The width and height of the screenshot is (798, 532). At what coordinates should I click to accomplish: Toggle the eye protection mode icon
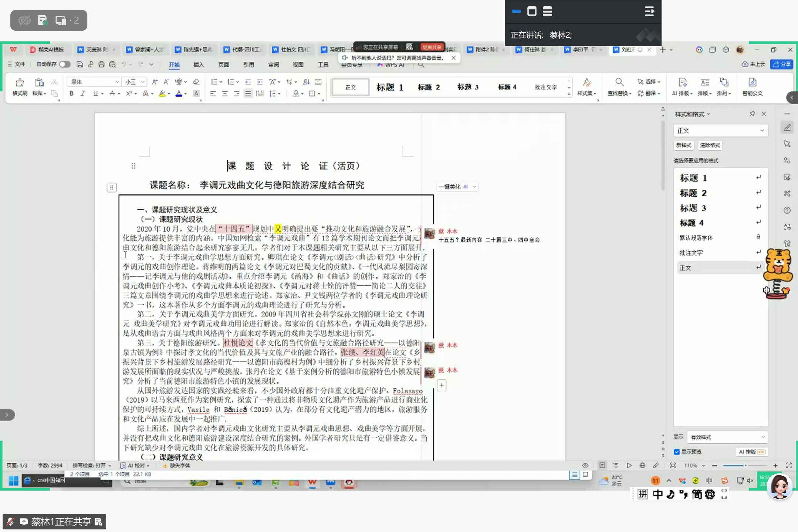click(585, 465)
